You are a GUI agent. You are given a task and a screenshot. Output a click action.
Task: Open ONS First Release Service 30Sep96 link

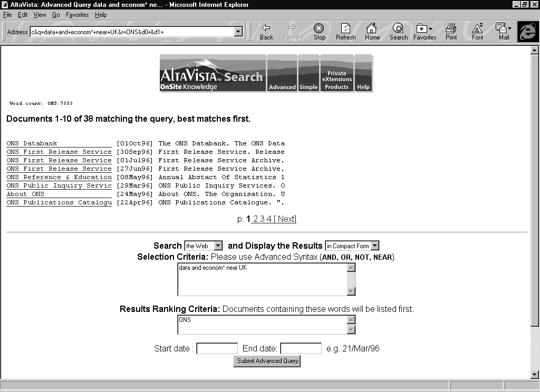[59, 152]
